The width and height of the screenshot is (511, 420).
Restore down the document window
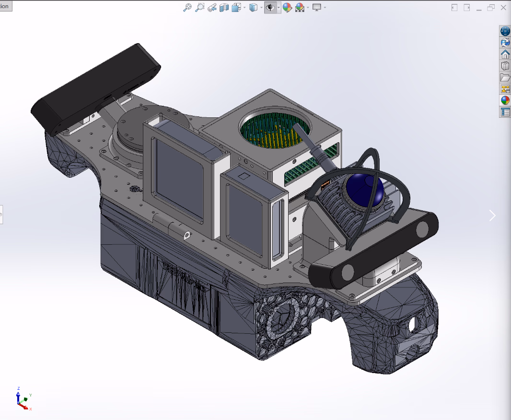[491, 8]
